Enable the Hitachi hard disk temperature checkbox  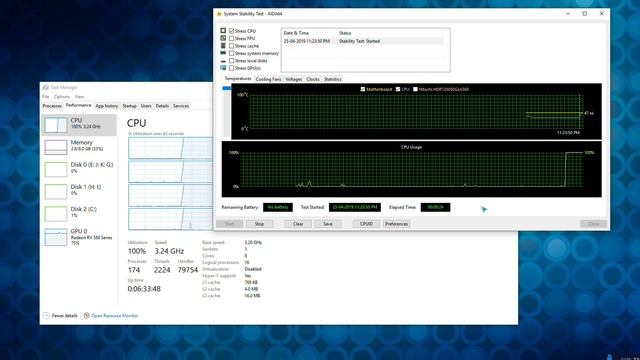point(415,89)
